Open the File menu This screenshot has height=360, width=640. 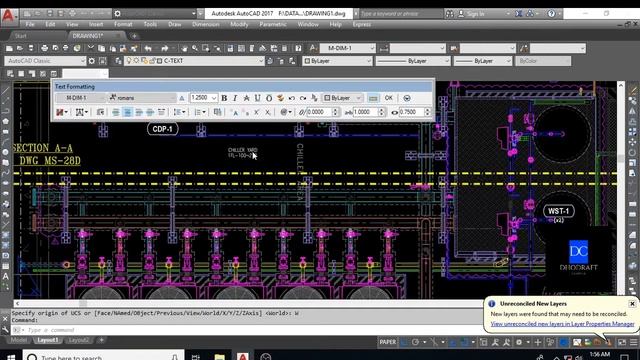pos(30,24)
